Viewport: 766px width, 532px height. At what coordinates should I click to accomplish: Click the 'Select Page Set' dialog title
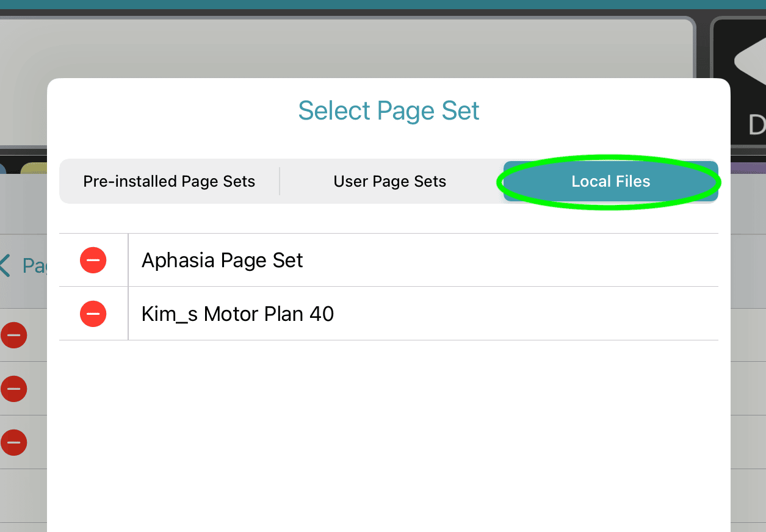[x=388, y=110]
